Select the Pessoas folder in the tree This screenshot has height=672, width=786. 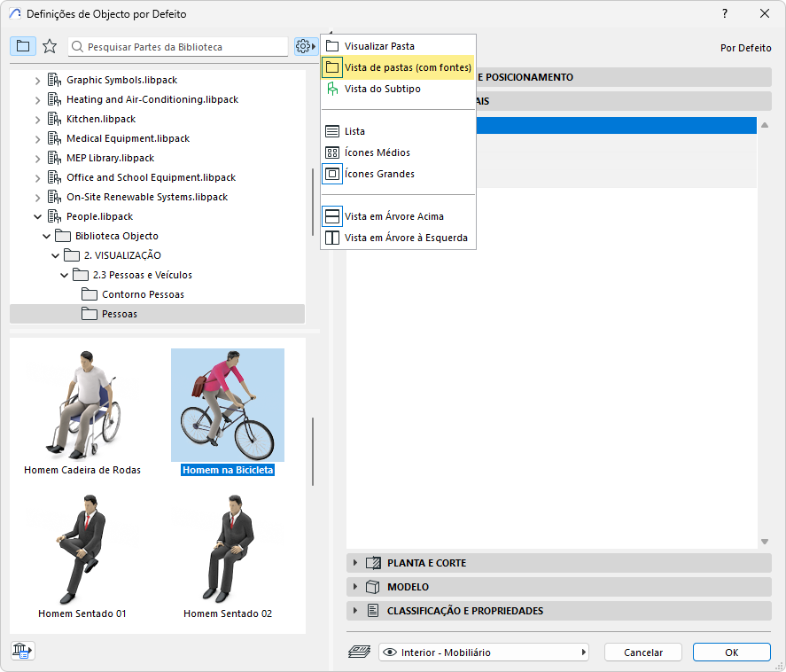(157, 314)
